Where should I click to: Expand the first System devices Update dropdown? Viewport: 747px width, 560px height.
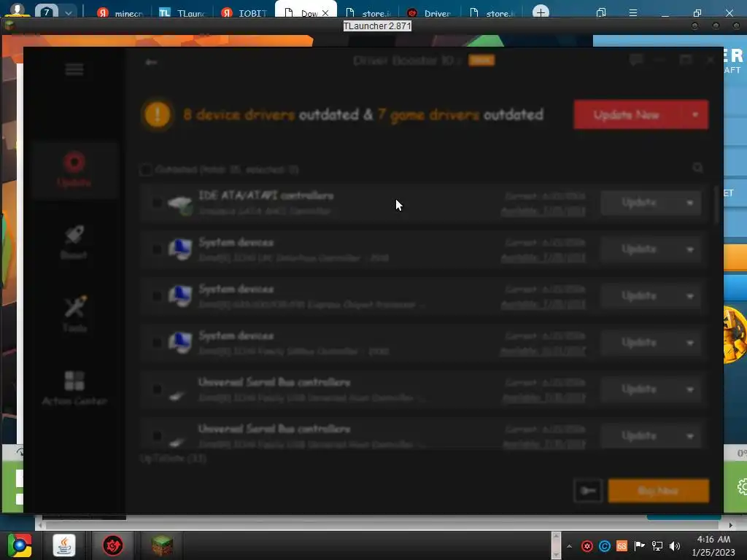(690, 249)
